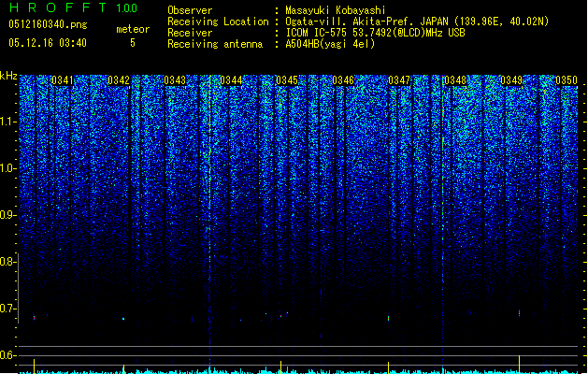Click the HROFFT 1.0.0 title text
Viewport: 588px width, 374px height.
point(73,7)
